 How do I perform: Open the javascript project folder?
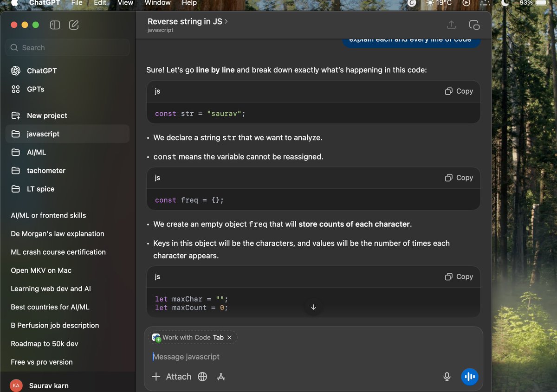click(68, 134)
